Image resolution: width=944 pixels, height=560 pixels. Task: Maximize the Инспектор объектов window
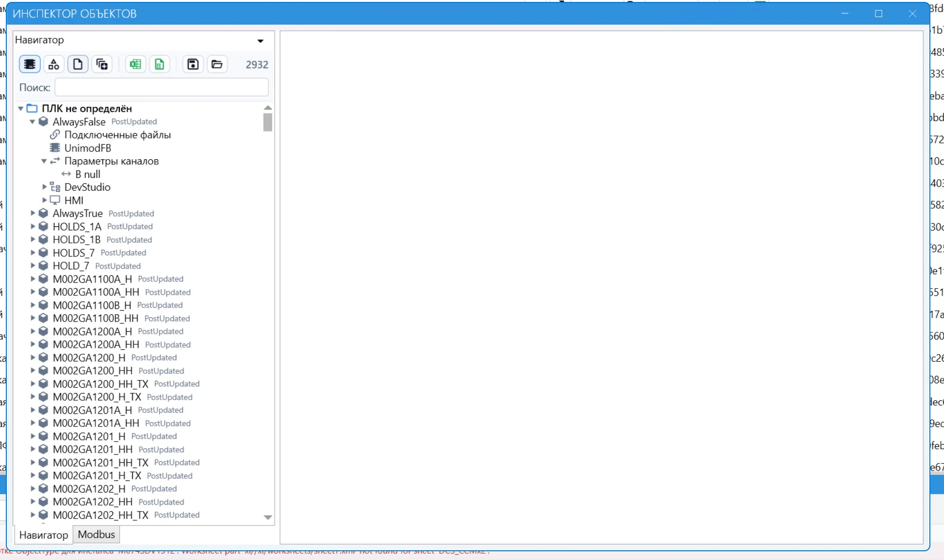(x=878, y=14)
